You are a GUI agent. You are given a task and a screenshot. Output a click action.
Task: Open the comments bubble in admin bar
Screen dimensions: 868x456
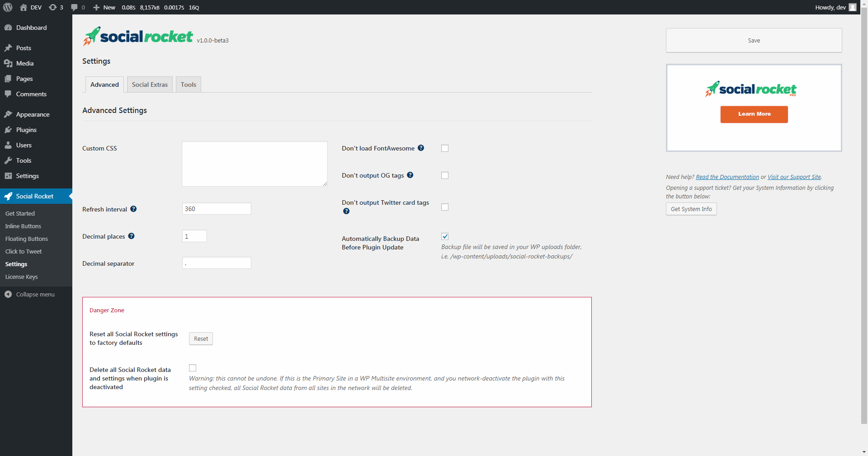pyautogui.click(x=74, y=7)
